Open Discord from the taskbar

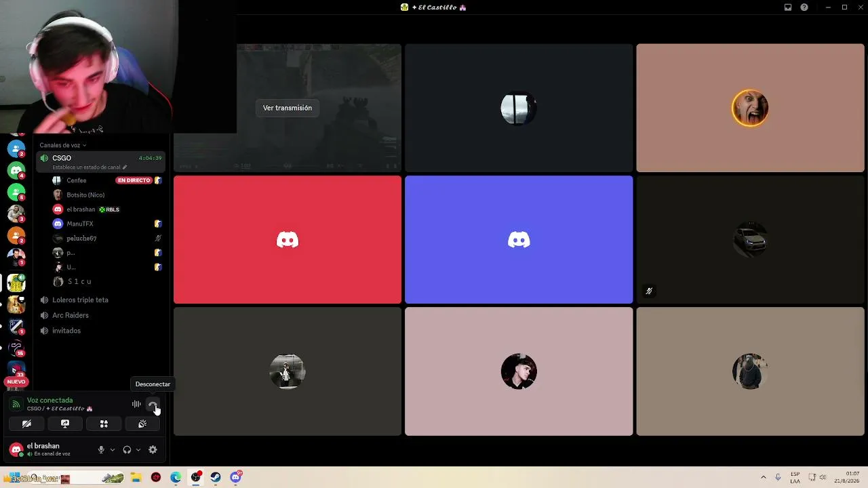[235, 477]
